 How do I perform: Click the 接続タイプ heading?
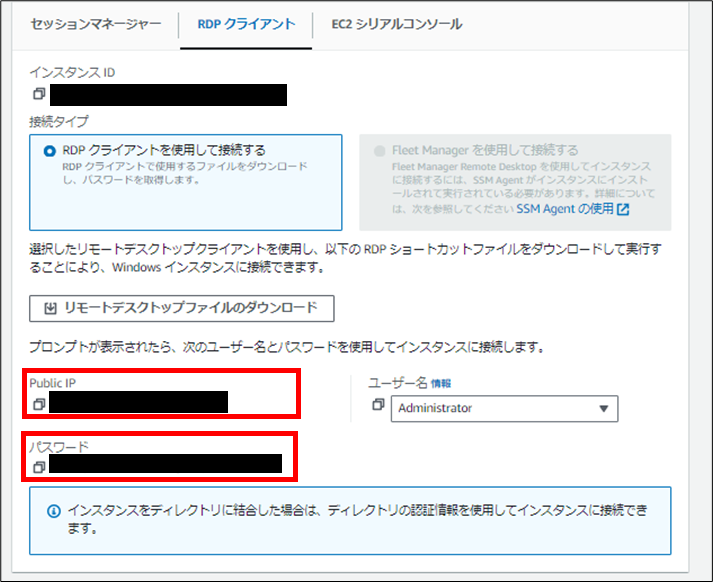(x=59, y=122)
